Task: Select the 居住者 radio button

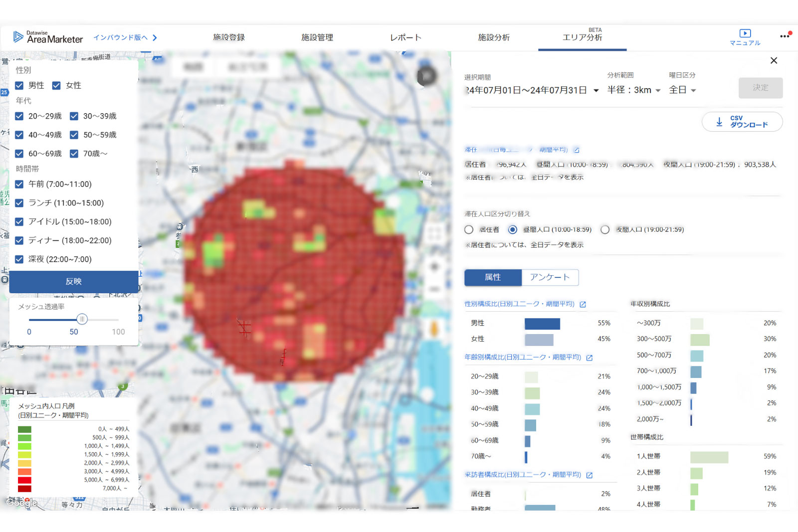Action: (x=469, y=230)
